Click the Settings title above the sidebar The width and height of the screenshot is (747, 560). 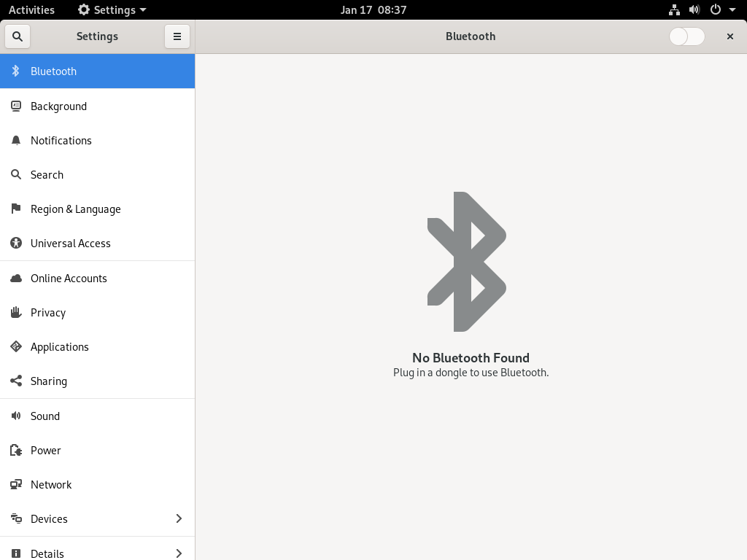(97, 36)
